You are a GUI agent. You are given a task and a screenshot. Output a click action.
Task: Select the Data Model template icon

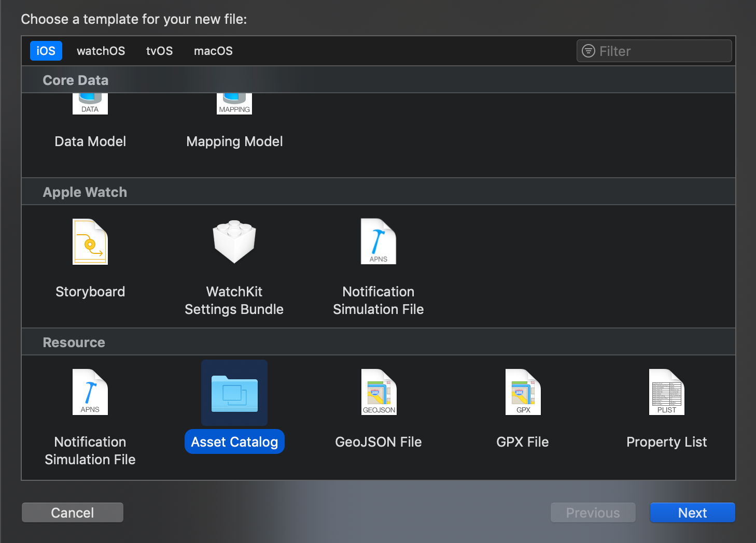point(90,103)
